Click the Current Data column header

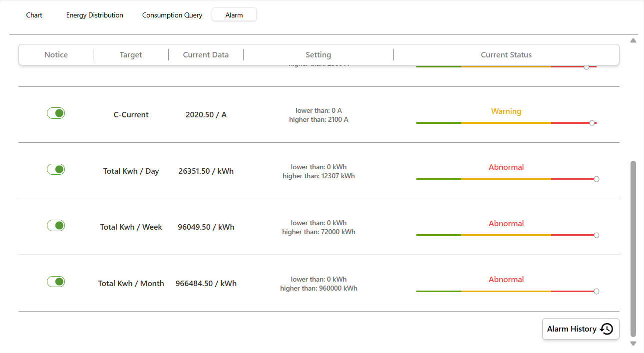[206, 55]
